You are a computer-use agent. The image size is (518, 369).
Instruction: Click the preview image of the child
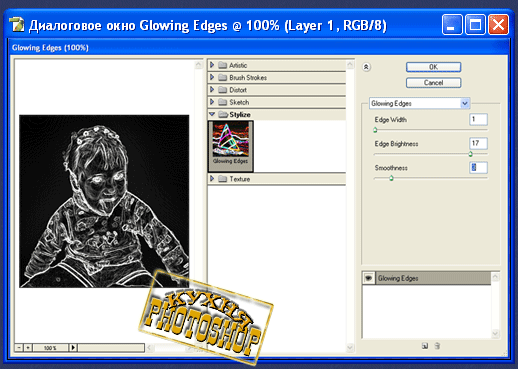[x=104, y=201]
